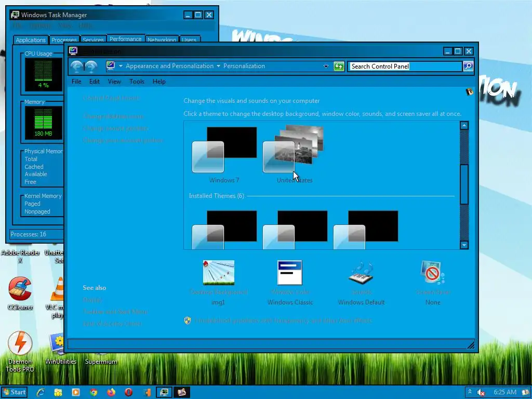Open the File menu

(x=76, y=82)
